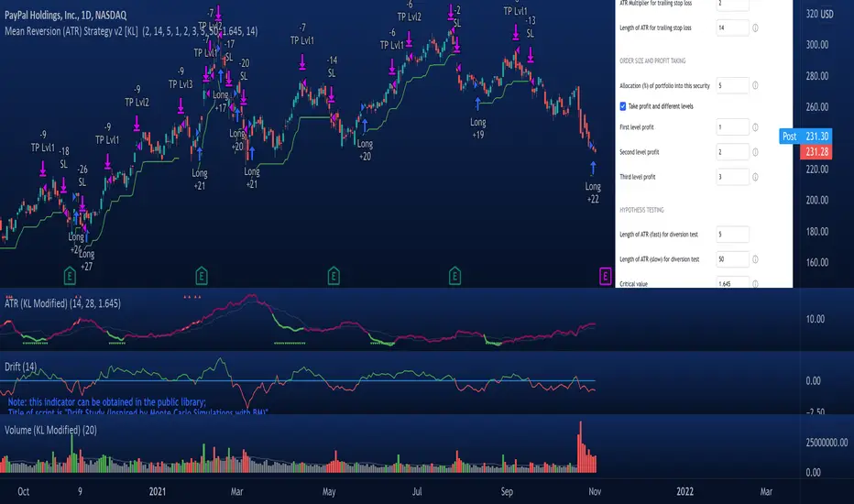Viewport: 854px width, 504px height.
Task: Click the purple upcoming earnings marker
Action: (x=605, y=275)
